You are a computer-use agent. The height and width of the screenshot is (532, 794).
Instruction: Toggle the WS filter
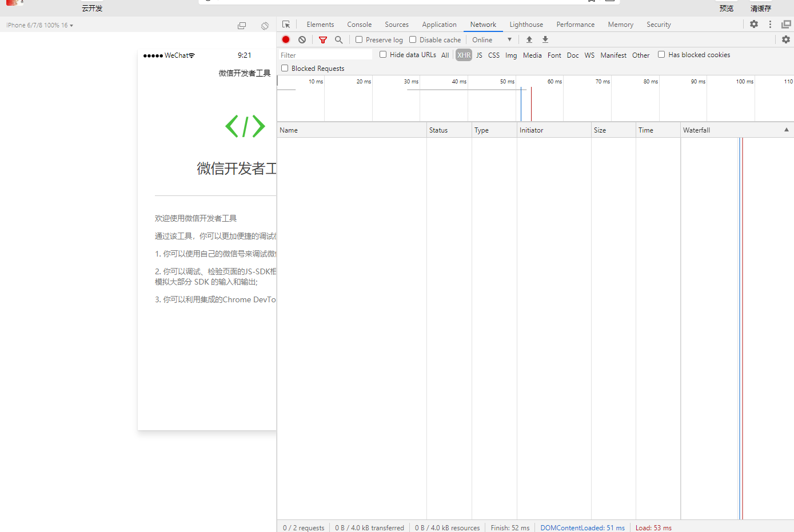coord(589,55)
